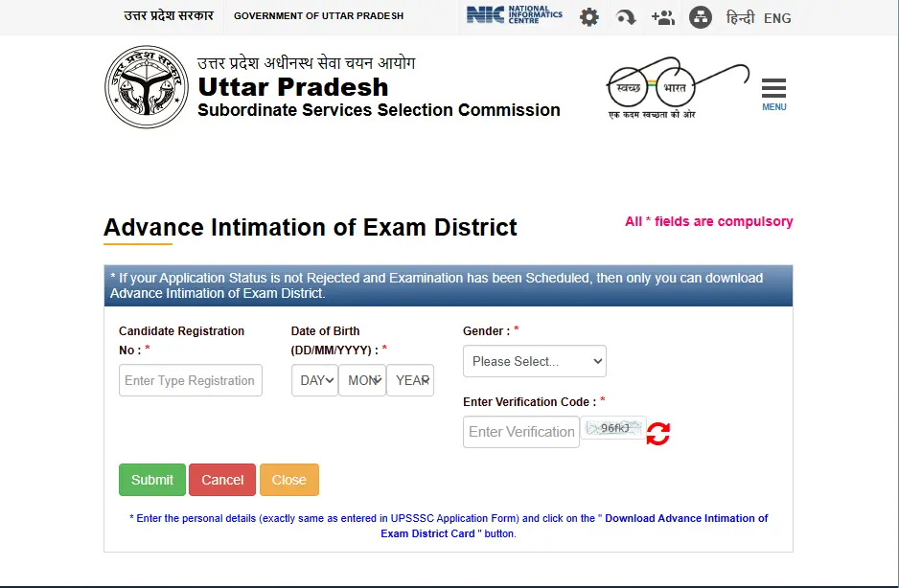Screen dimensions: 899x588
Task: Click the orange Close button
Action: [289, 480]
